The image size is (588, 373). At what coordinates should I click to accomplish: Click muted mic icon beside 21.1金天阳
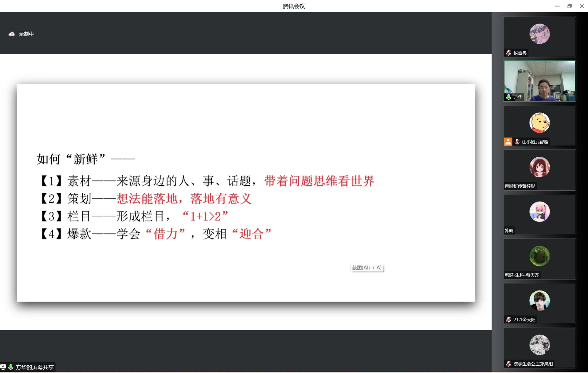click(509, 319)
